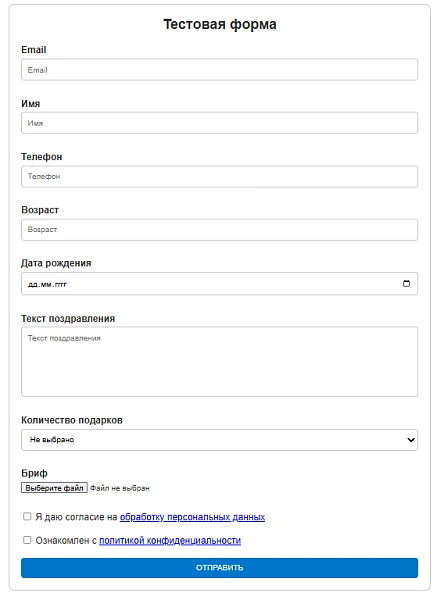Click the ОТПРАВИТЬ submit button
The width and height of the screenshot is (437, 600).
tap(219, 567)
